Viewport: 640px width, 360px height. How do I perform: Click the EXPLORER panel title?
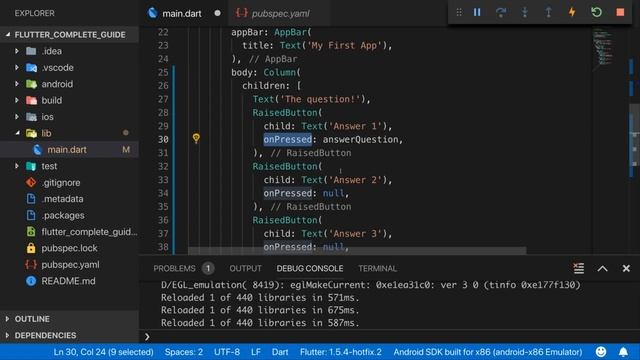click(x=34, y=13)
